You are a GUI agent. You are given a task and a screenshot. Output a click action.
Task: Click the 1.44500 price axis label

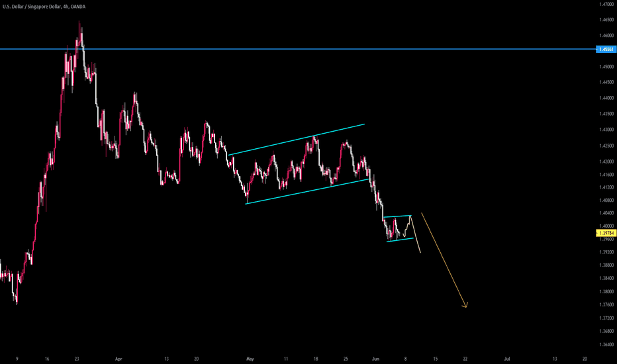tap(606, 82)
